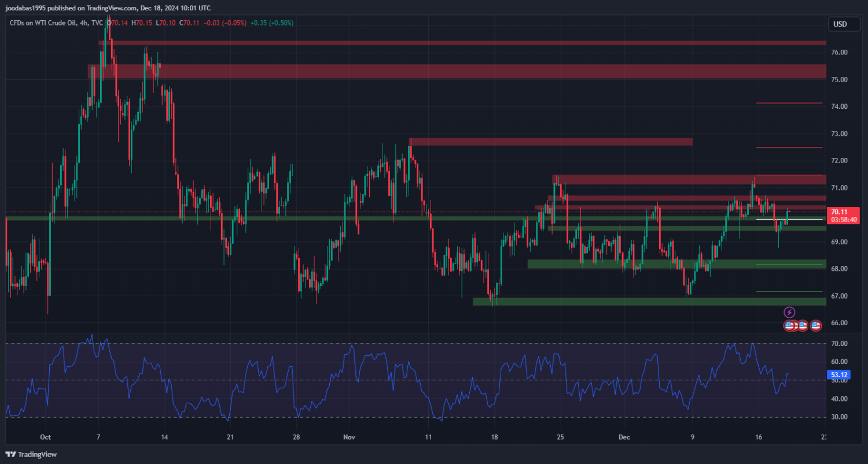Click the 75.00 price axis label

click(x=839, y=79)
